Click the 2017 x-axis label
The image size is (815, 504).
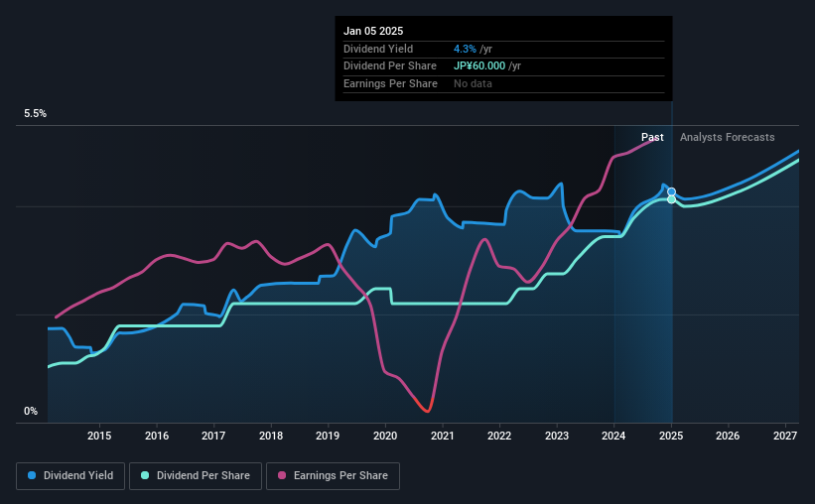[213, 436]
